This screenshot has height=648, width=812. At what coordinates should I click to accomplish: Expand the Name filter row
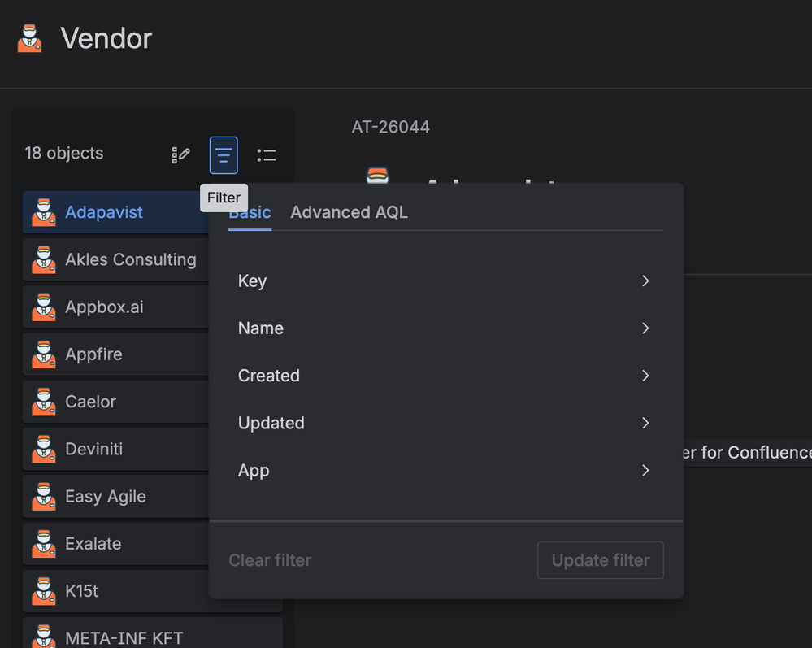(x=445, y=328)
